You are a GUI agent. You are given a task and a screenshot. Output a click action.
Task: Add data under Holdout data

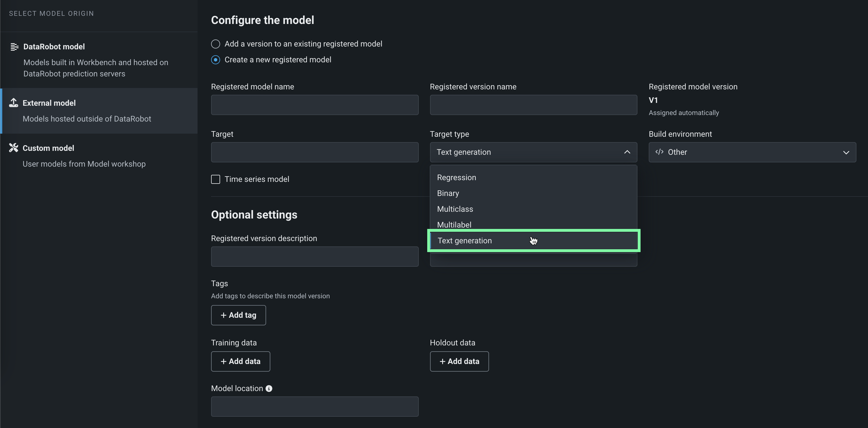point(459,361)
